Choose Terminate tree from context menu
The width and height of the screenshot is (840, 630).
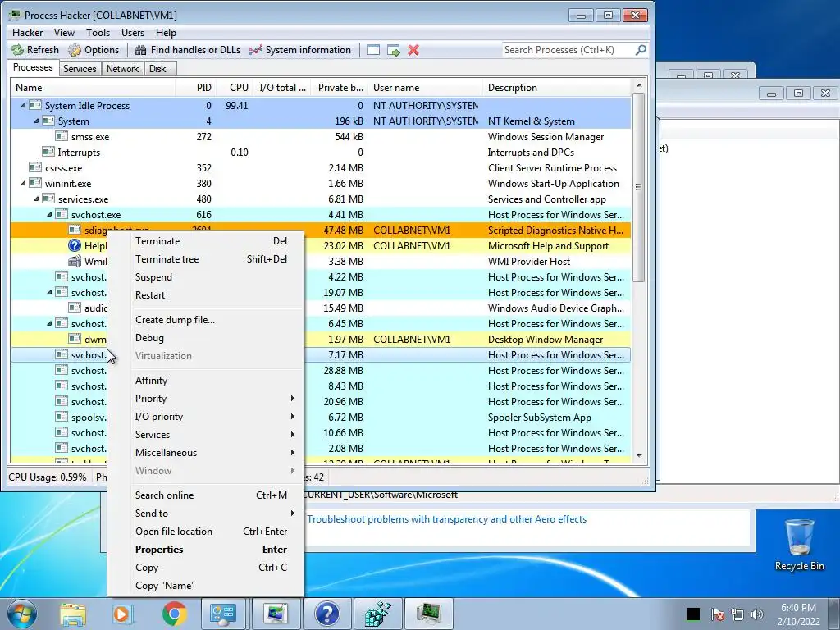(x=217, y=259)
